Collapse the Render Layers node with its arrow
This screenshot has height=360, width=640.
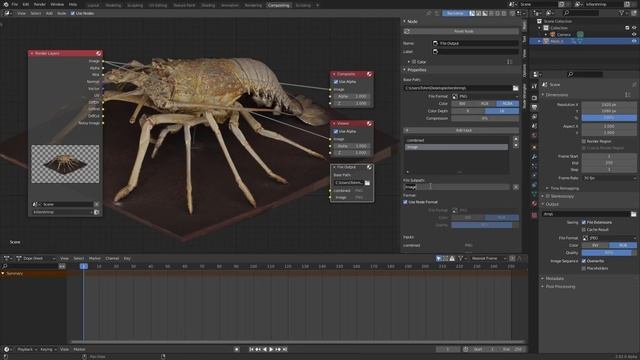coord(32,53)
